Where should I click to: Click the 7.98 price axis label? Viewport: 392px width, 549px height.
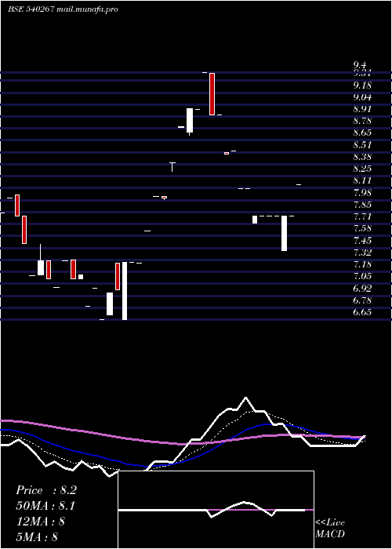362,193
